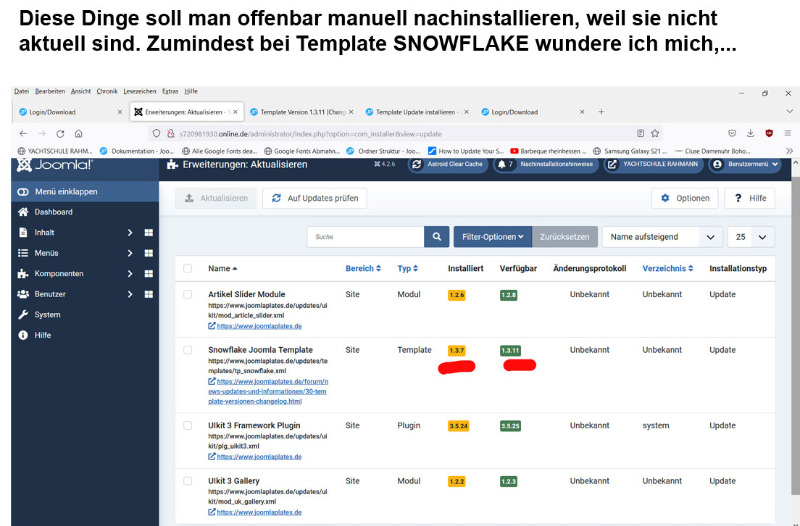
Task: Expand the Menüs menu chevron
Action: pyautogui.click(x=130, y=253)
